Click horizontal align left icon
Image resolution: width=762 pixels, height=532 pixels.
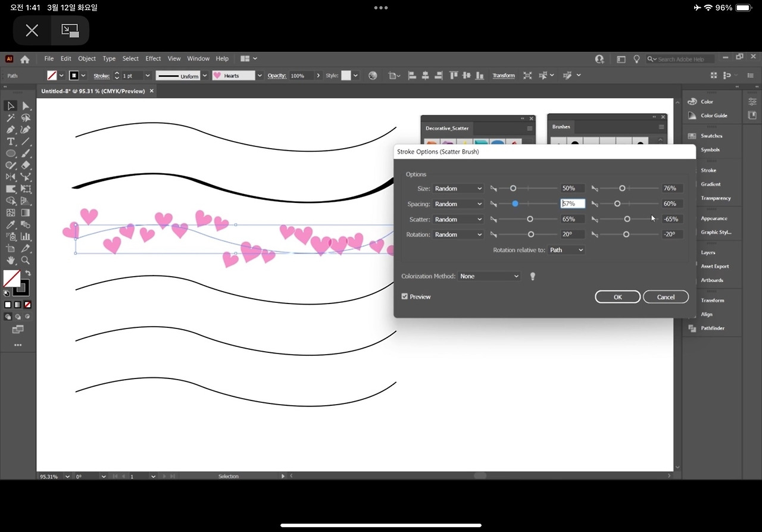pyautogui.click(x=411, y=76)
